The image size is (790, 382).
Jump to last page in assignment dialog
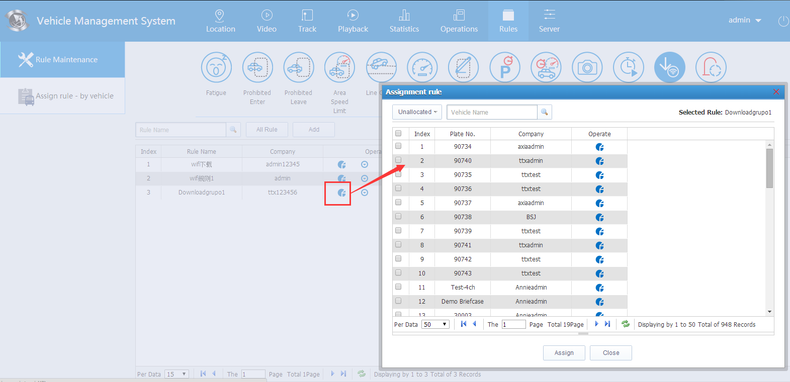(607, 324)
